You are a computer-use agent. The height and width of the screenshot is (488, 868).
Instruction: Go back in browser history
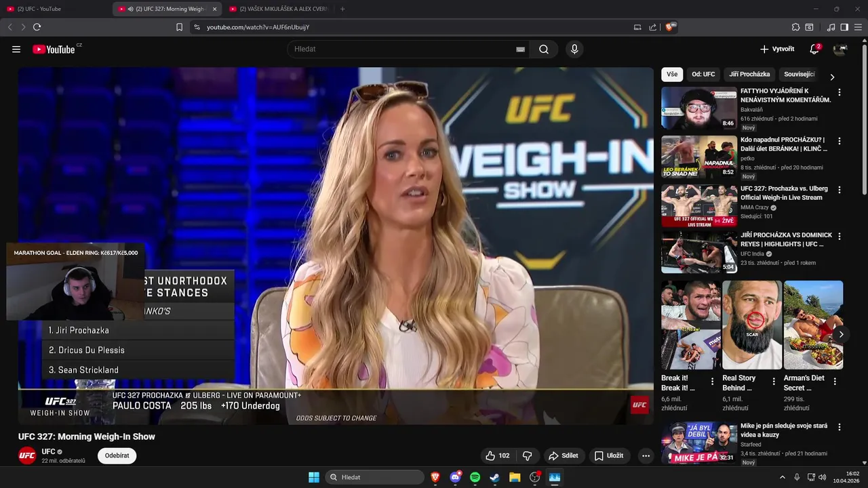[x=9, y=27]
